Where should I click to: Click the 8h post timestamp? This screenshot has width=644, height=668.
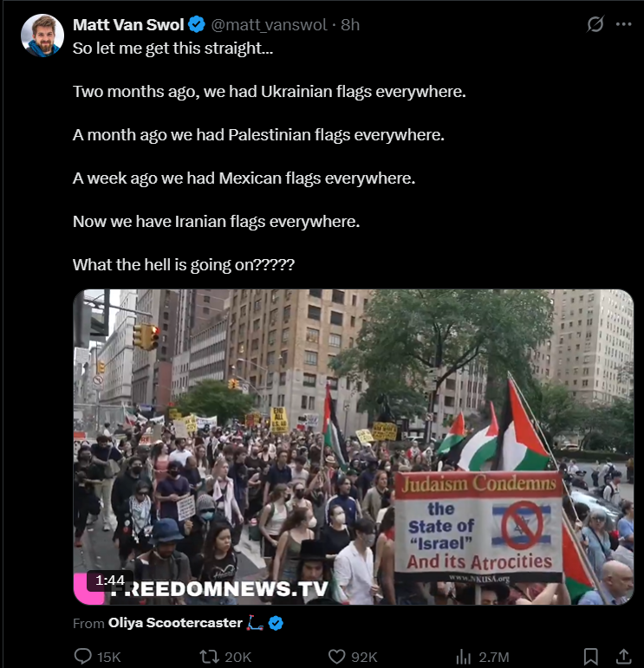point(350,25)
